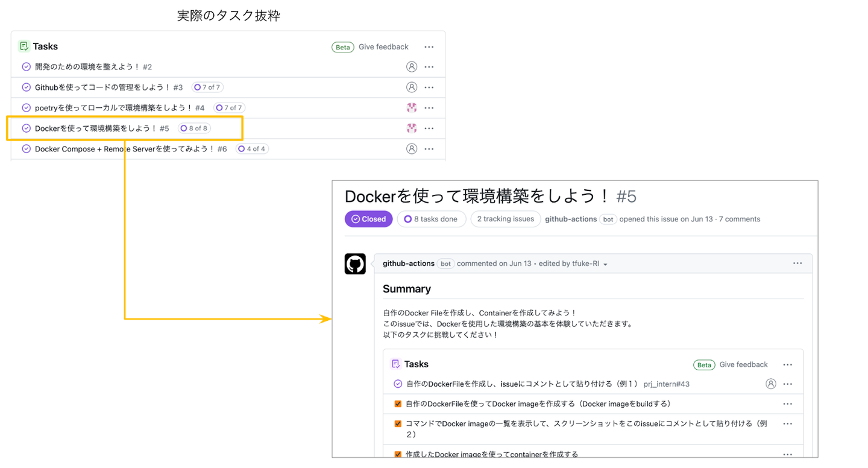Viewport: 868px width, 468px height.
Task: Open linked task "自作のDockerFileを作成し、issueにコメント" prj_intern#43
Action: [548, 384]
